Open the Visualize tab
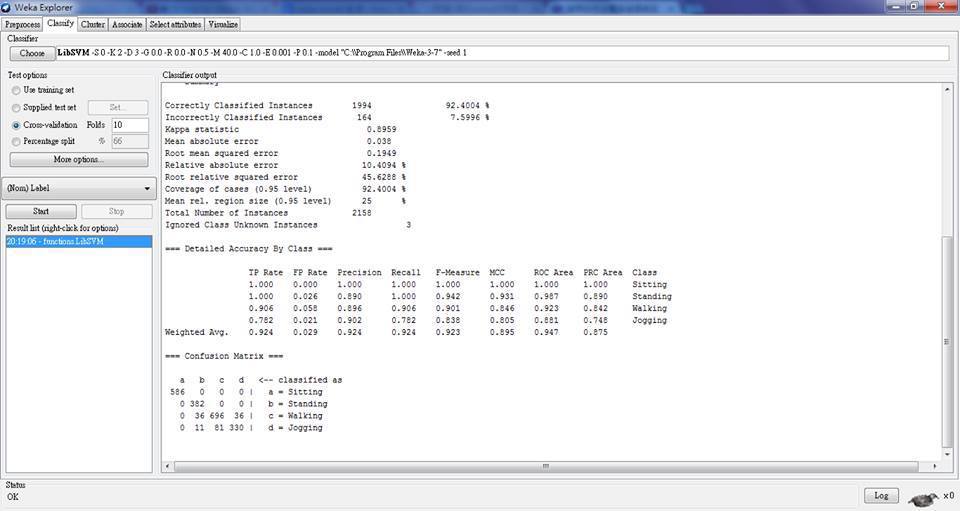This screenshot has width=960, height=511. 223,24
